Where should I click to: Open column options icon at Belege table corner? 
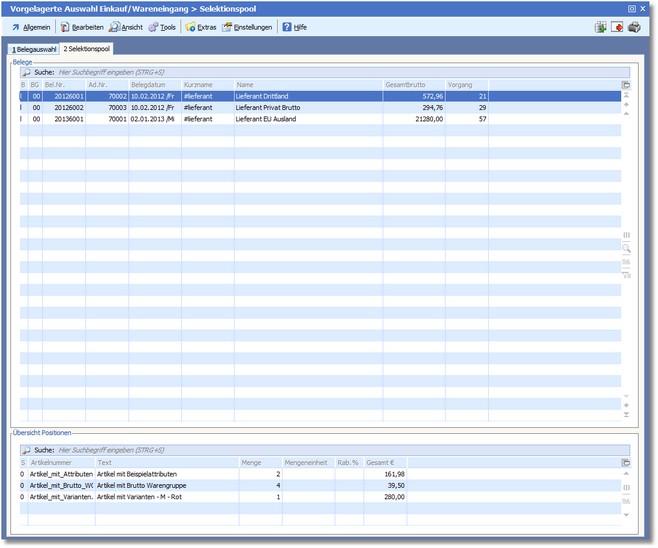(626, 86)
